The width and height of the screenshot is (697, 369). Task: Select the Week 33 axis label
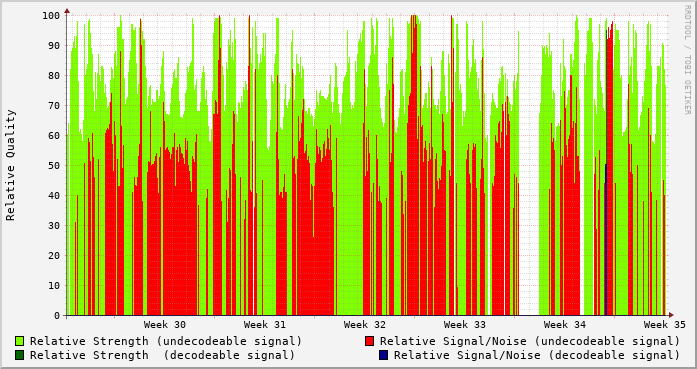click(x=465, y=325)
